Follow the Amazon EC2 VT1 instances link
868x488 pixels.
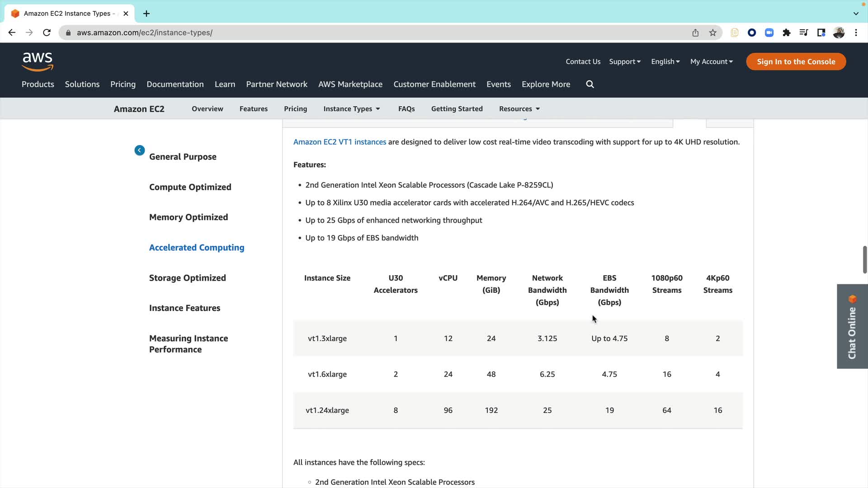pyautogui.click(x=340, y=142)
